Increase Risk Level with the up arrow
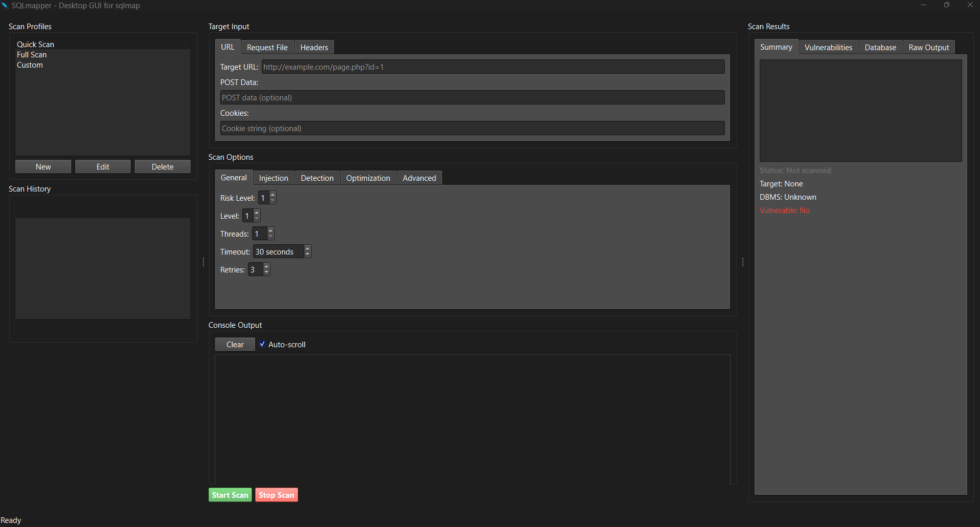 point(272,195)
